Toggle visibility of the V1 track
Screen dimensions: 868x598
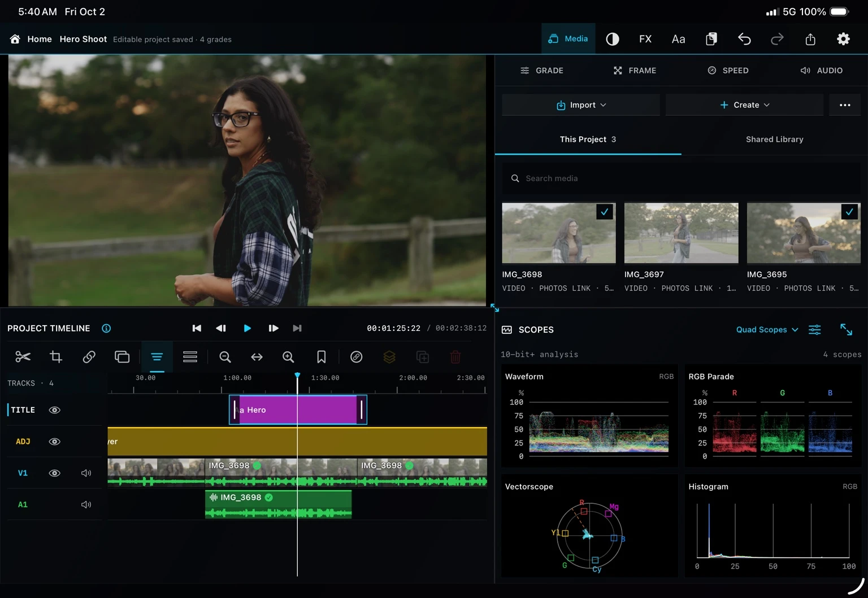pyautogui.click(x=55, y=473)
